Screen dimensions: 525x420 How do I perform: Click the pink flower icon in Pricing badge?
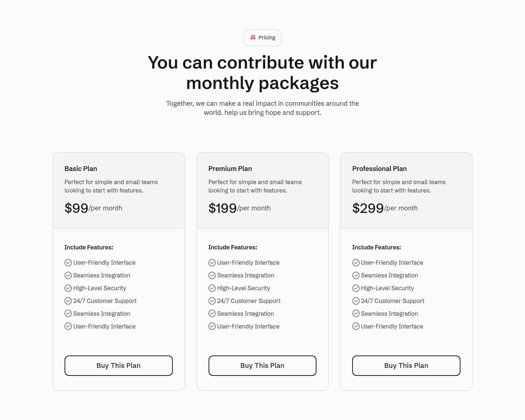pyautogui.click(x=253, y=37)
